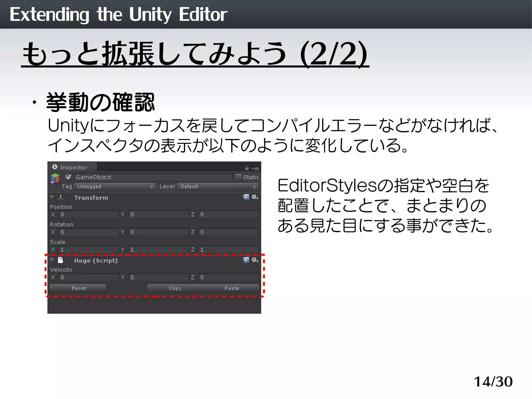Click the Position X field
Viewport: 532px width, 399px height.
coord(89,214)
